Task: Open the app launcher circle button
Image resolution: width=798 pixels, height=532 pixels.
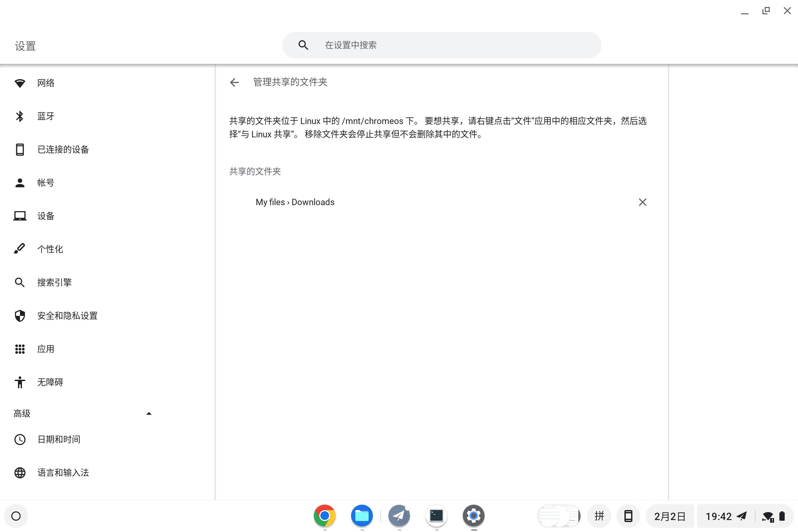Action: (16, 516)
